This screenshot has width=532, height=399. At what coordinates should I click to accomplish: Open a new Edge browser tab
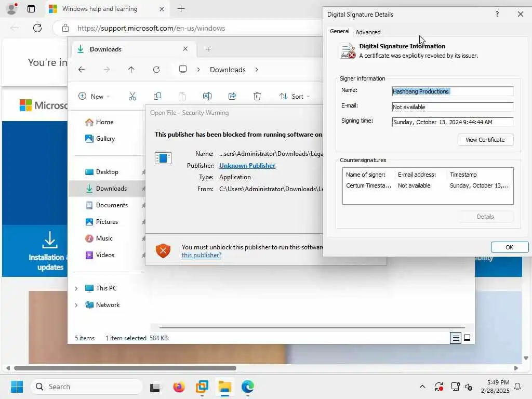point(181,9)
